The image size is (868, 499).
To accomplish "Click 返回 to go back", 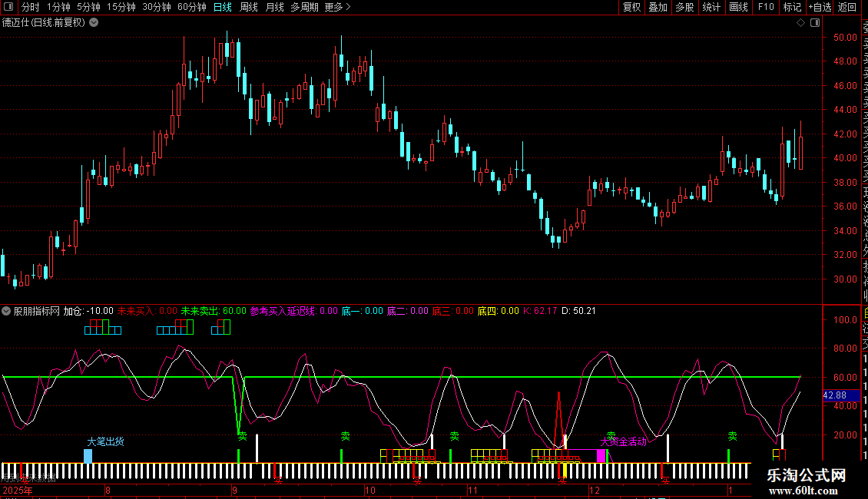I will point(847,7).
